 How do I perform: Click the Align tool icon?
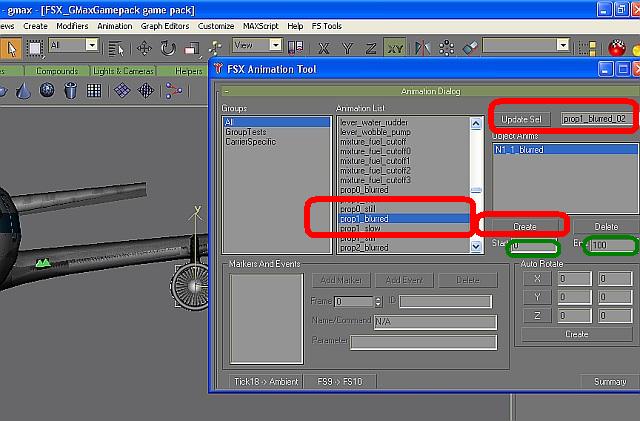(x=470, y=46)
